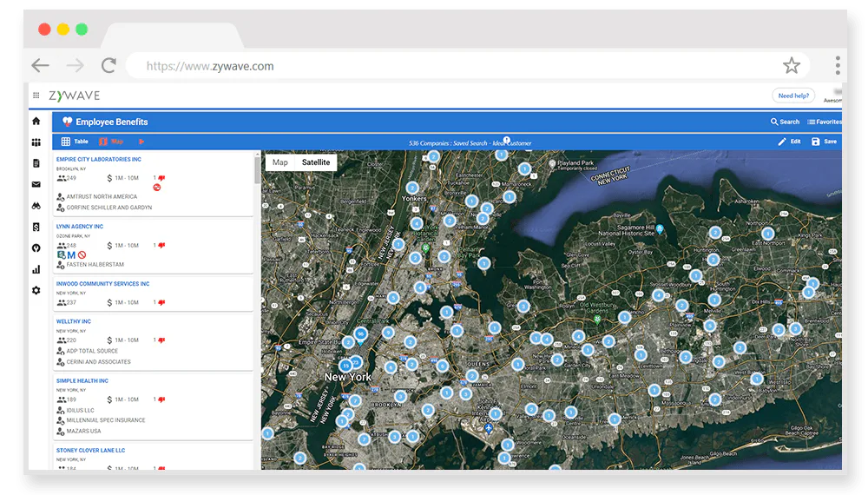Open the circular arrow sidebar icon
The image size is (868, 495).
coord(36,248)
